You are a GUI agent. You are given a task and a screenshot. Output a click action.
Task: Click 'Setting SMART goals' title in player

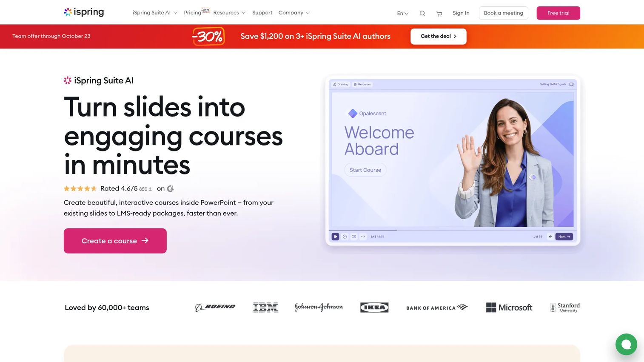pos(553,84)
